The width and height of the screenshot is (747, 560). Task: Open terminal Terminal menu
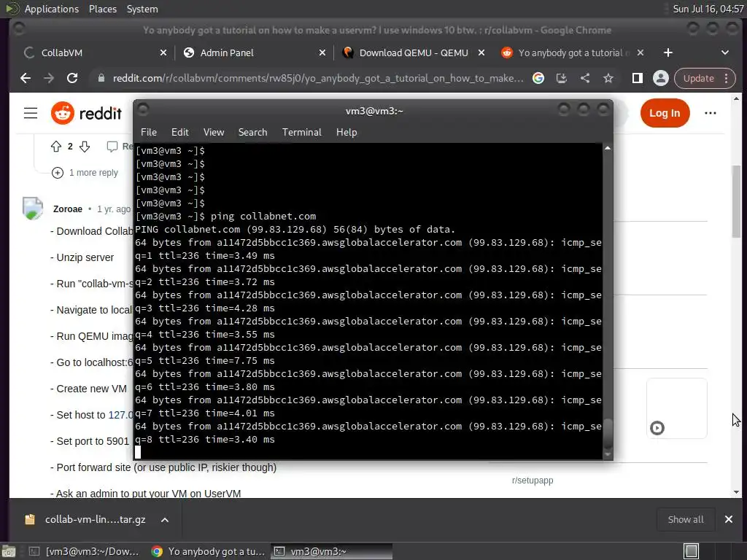(301, 133)
